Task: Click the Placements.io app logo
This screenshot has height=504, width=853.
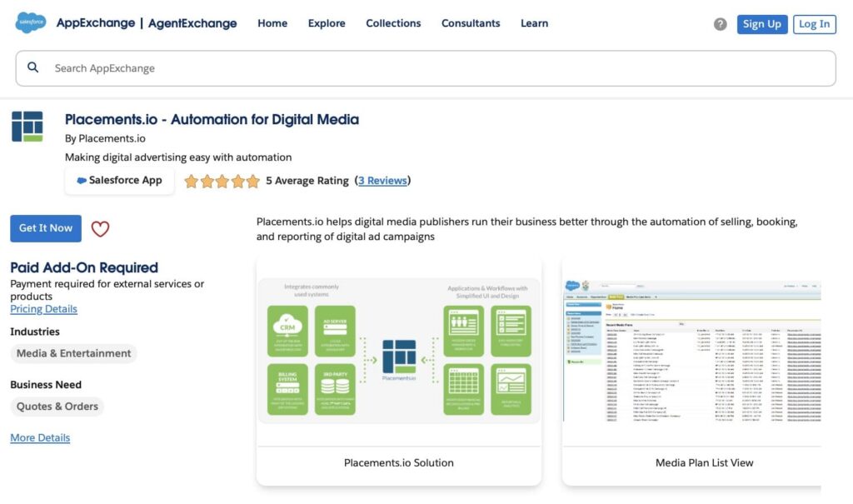Action: coord(27,127)
